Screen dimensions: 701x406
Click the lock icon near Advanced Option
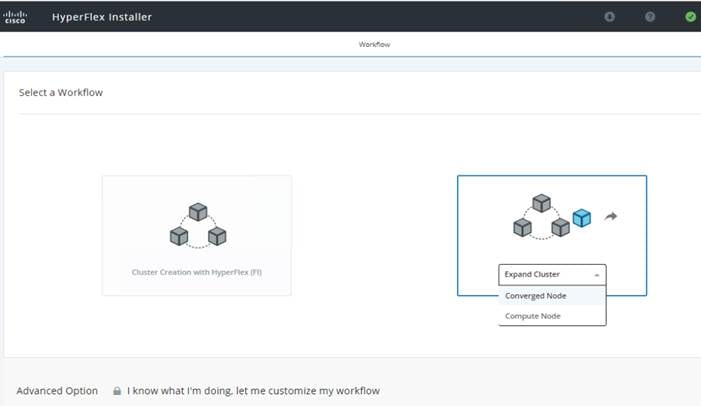[x=117, y=391]
